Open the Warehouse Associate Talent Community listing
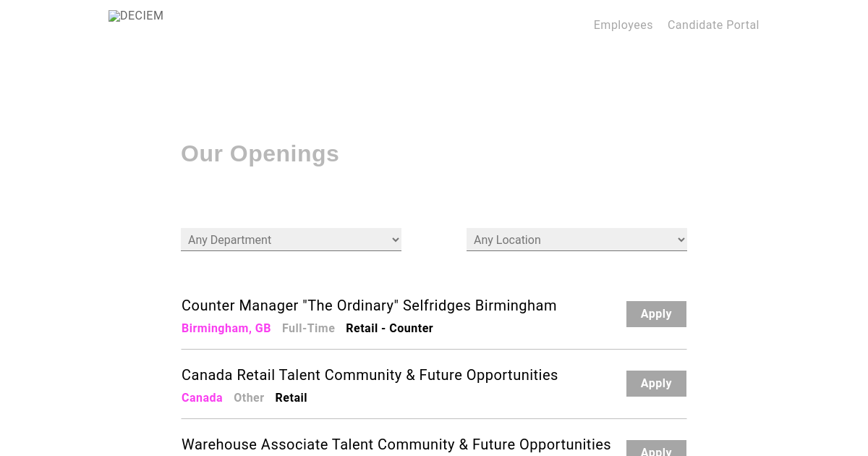This screenshot has height=456, width=868. click(396, 444)
